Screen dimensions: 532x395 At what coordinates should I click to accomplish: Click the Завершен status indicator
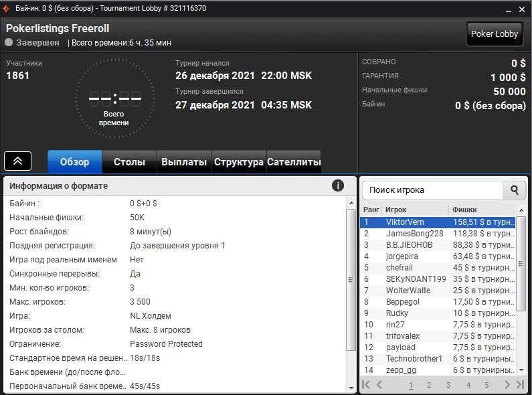(x=33, y=42)
